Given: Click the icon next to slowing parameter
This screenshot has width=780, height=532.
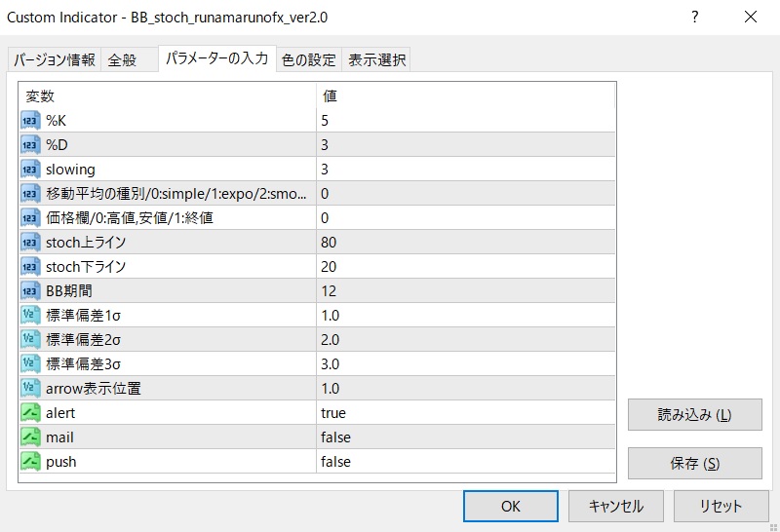Looking at the screenshot, I should point(30,170).
